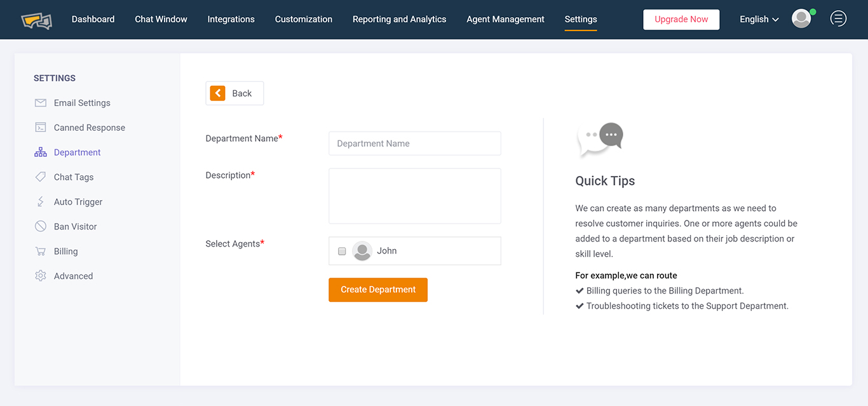Open Advanced settings

click(74, 276)
